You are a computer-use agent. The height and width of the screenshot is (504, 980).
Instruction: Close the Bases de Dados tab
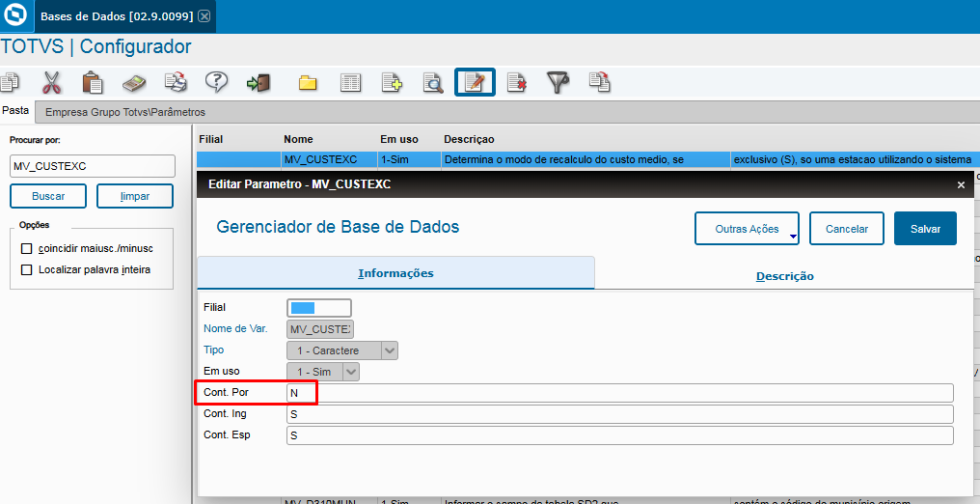click(x=204, y=16)
